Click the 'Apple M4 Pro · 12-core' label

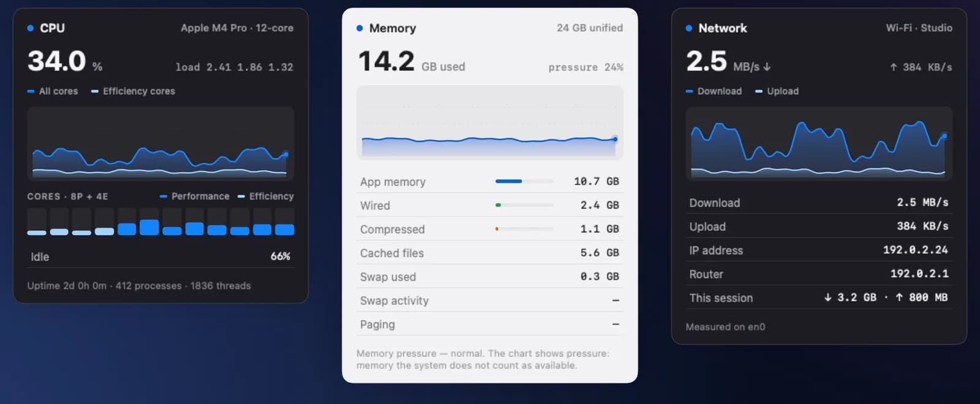[x=237, y=28]
